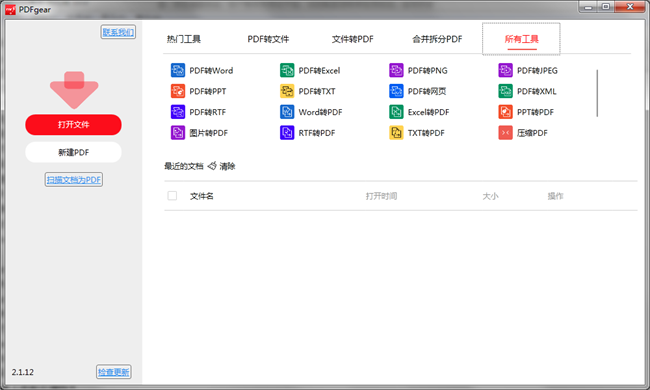Click the PDFgear logo in the title bar
Viewport: 650px width, 390px height.
[x=10, y=10]
